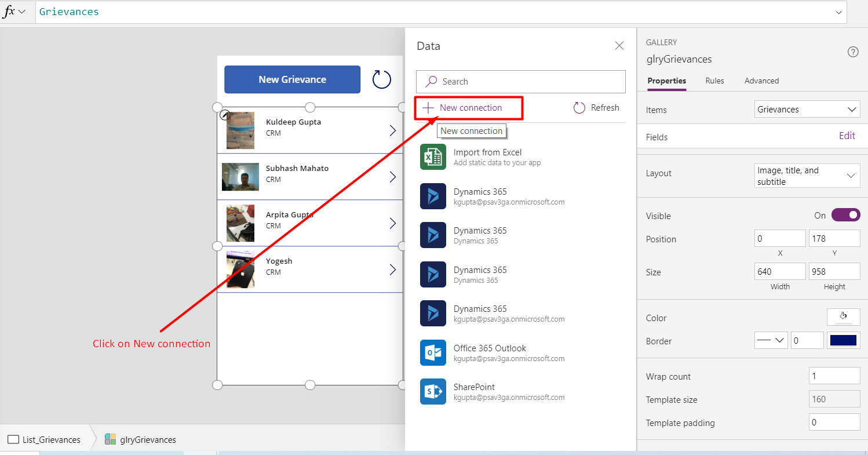Click the arrow next to Kuldeep Gupta

[x=393, y=130]
